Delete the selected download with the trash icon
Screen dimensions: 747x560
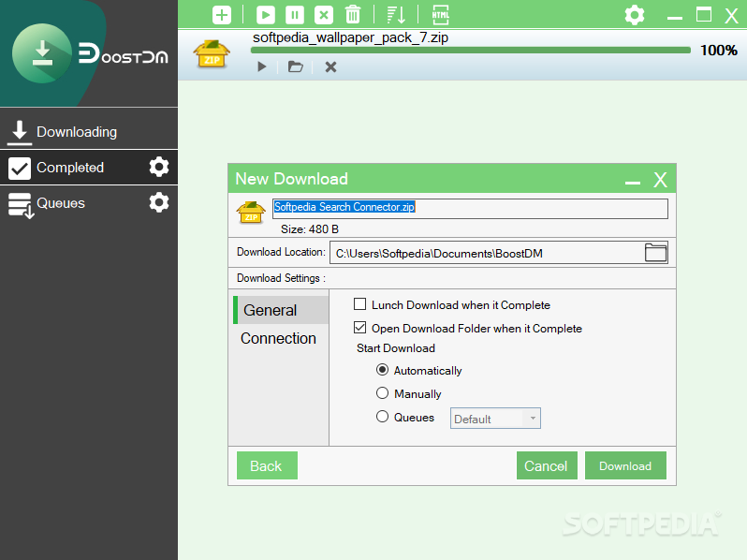(x=353, y=15)
